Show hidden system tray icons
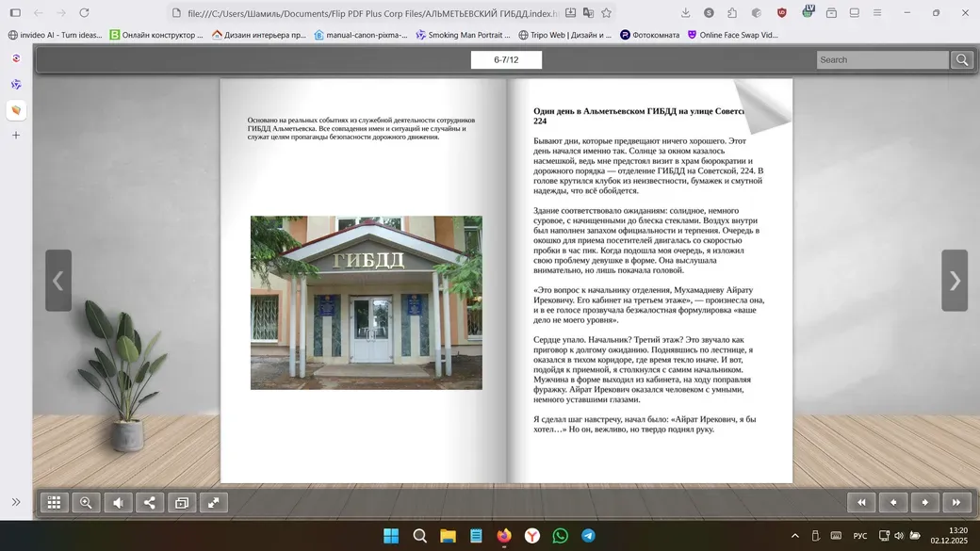The width and height of the screenshot is (980, 551). tap(795, 536)
